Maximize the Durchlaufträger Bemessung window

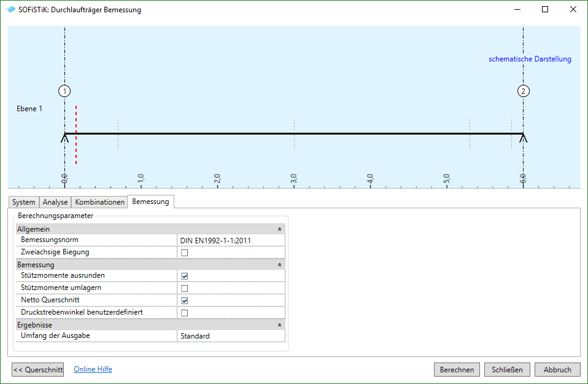(544, 10)
